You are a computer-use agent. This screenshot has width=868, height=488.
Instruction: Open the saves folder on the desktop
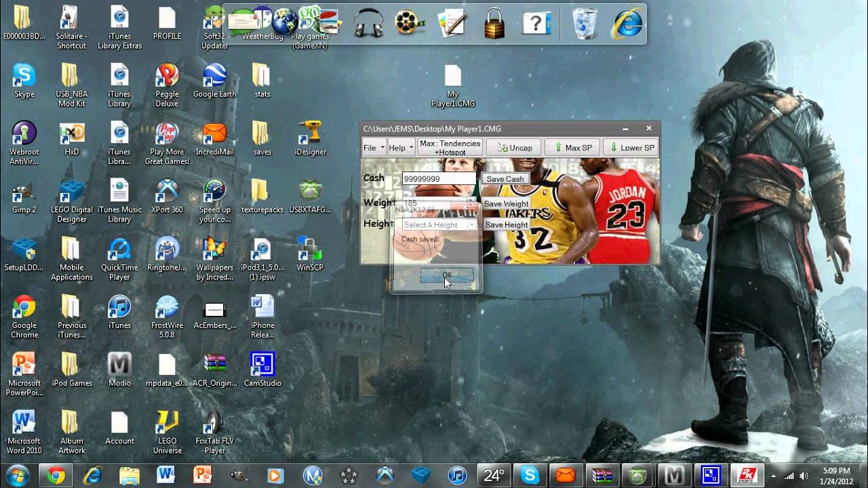262,139
